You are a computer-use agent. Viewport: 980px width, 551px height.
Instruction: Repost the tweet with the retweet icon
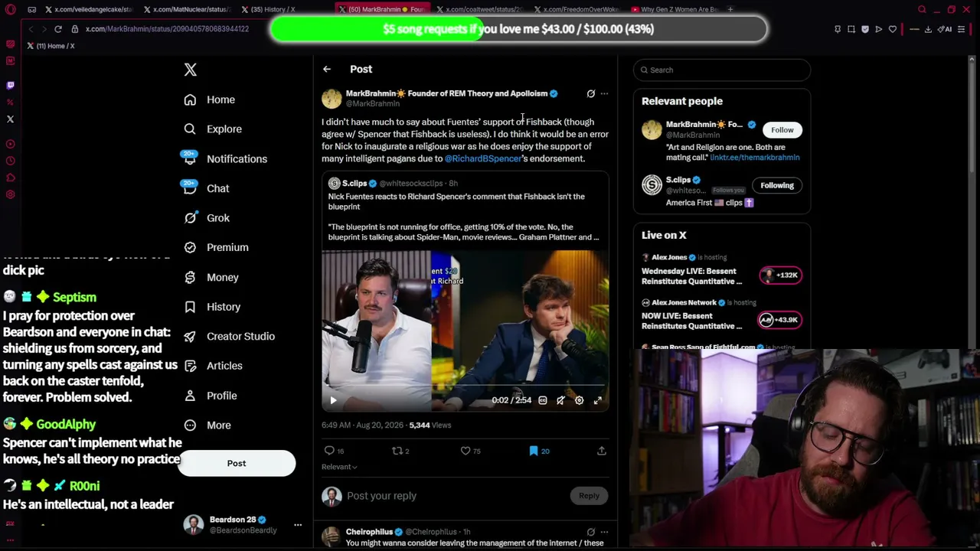click(x=397, y=451)
